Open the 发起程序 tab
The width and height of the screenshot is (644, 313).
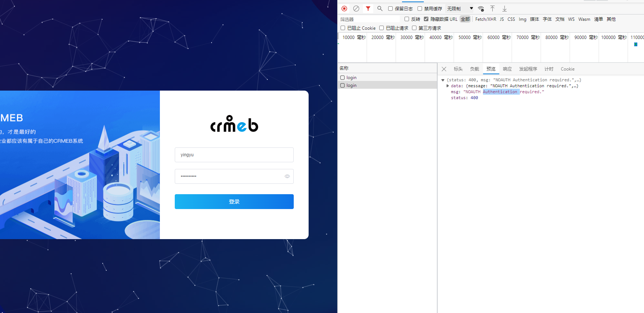[x=528, y=69]
